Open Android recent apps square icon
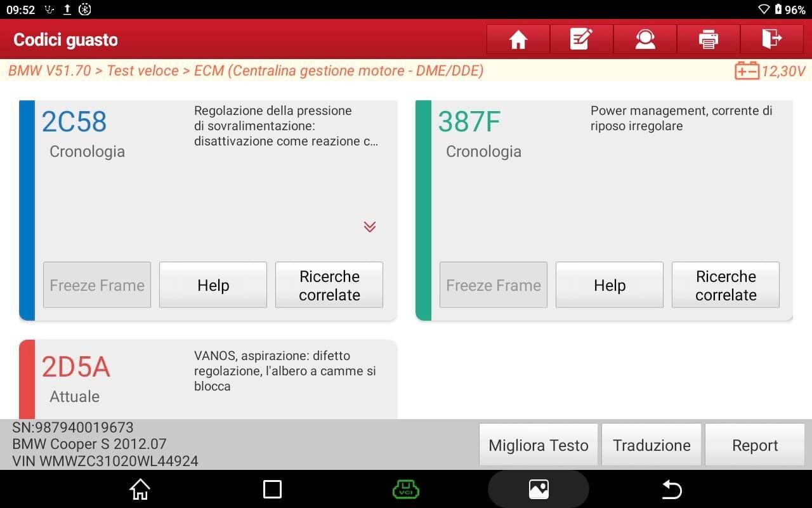Screen dimensions: 812x508 [272, 489]
